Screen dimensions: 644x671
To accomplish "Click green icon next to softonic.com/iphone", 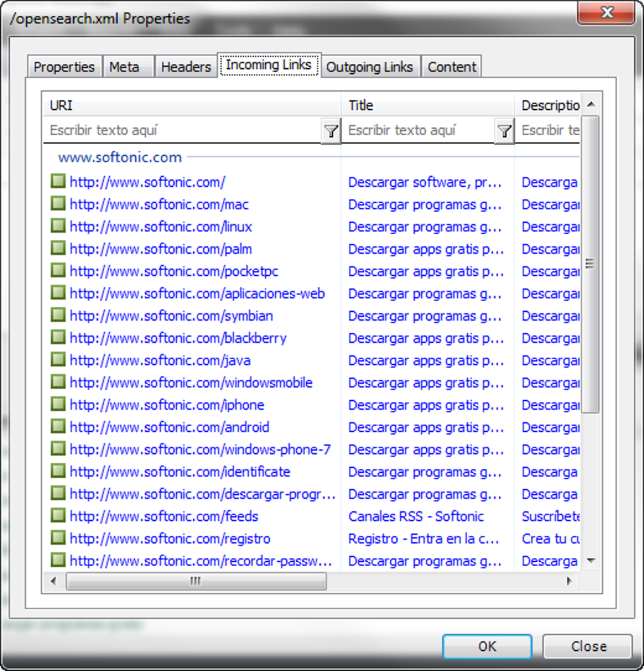I will pyautogui.click(x=57, y=404).
